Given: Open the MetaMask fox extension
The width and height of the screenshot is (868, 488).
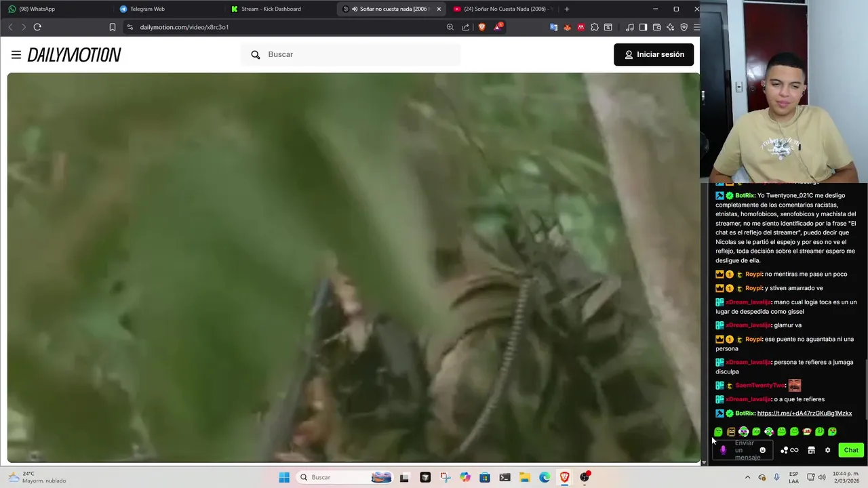Looking at the screenshot, I should (x=568, y=27).
